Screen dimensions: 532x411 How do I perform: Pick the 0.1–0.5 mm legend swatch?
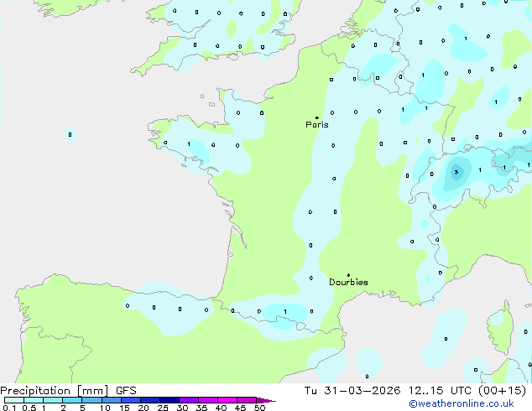click(x=14, y=400)
